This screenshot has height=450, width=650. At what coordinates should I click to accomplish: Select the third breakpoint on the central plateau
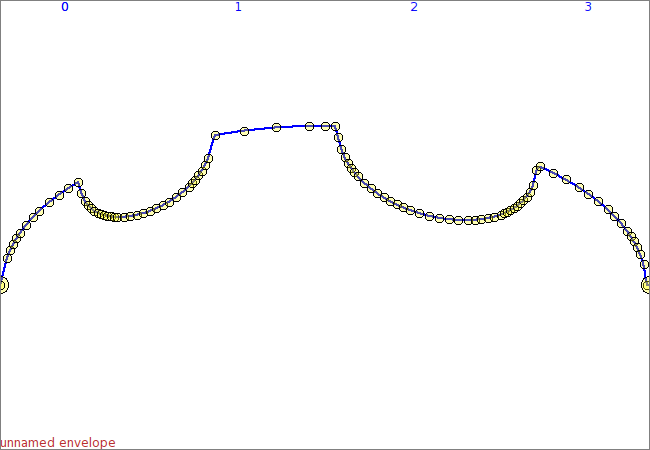click(276, 127)
